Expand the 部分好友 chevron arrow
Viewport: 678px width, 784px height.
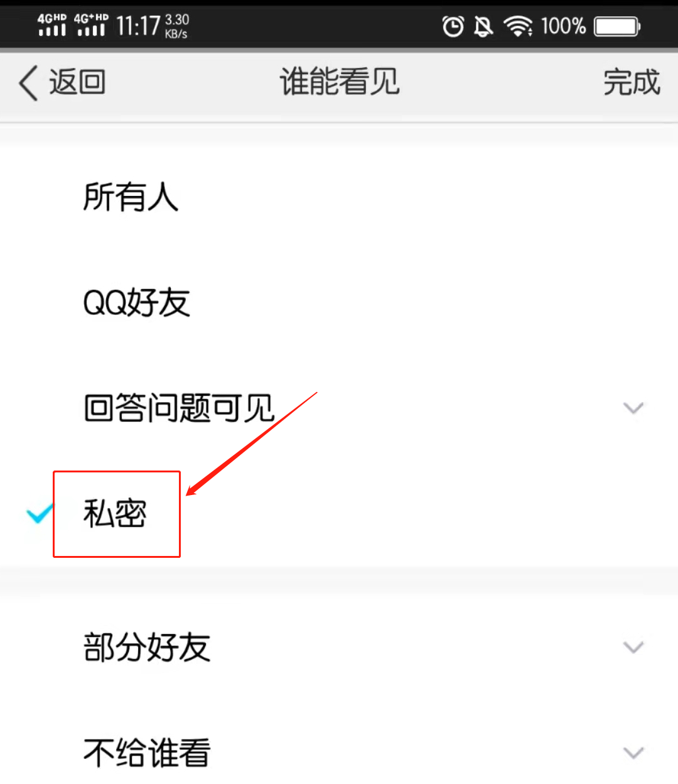633,647
